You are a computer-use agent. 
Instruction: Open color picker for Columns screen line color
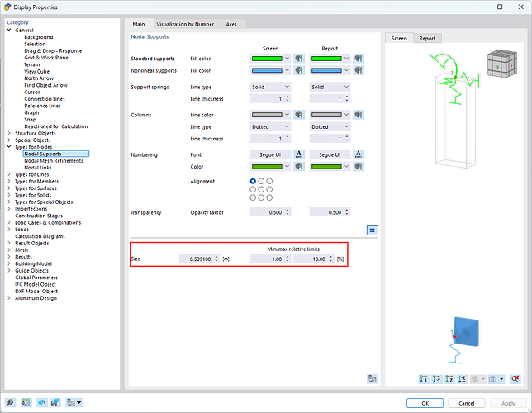coord(298,115)
